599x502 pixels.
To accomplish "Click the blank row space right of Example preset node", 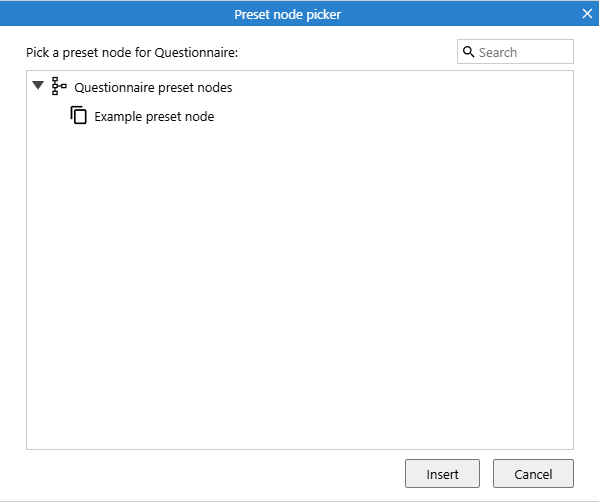I will point(393,117).
